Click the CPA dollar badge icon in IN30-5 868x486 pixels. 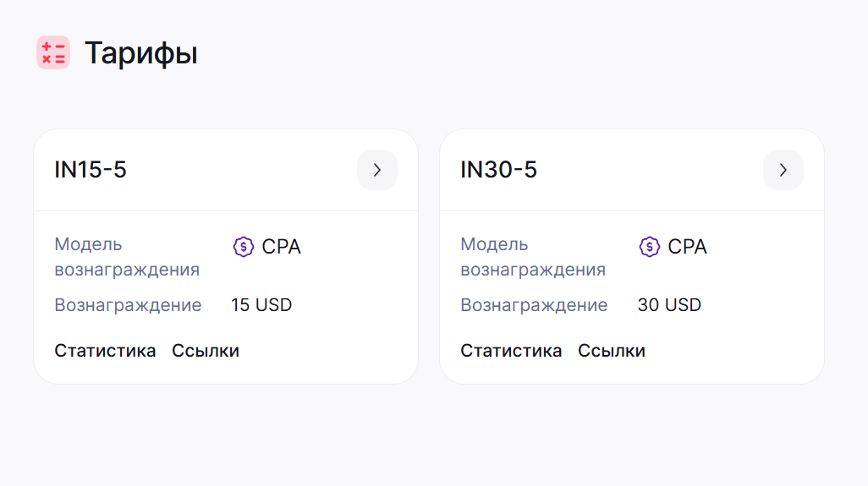(x=650, y=247)
